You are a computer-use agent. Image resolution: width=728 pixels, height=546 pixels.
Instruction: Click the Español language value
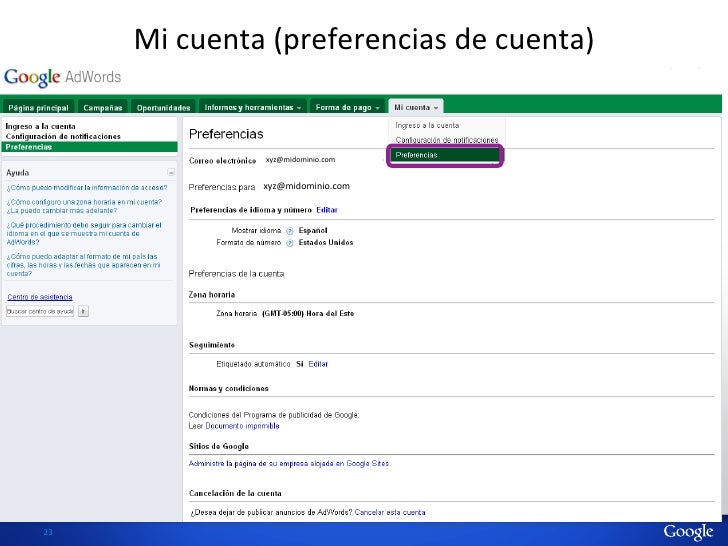313,231
